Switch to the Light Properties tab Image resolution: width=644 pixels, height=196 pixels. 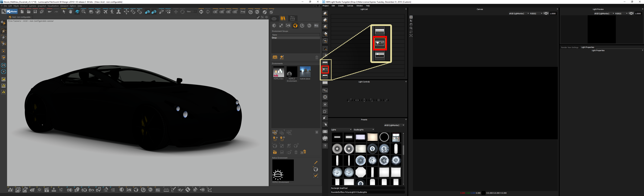[x=587, y=47]
